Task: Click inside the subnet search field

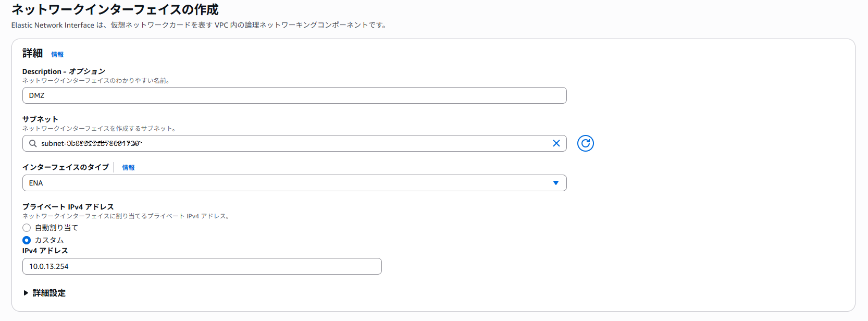Action: point(294,143)
